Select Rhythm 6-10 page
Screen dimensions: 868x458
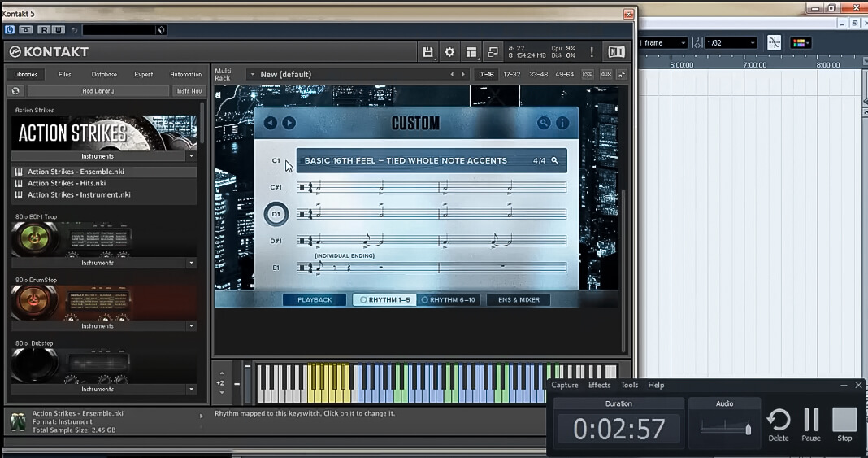point(448,299)
